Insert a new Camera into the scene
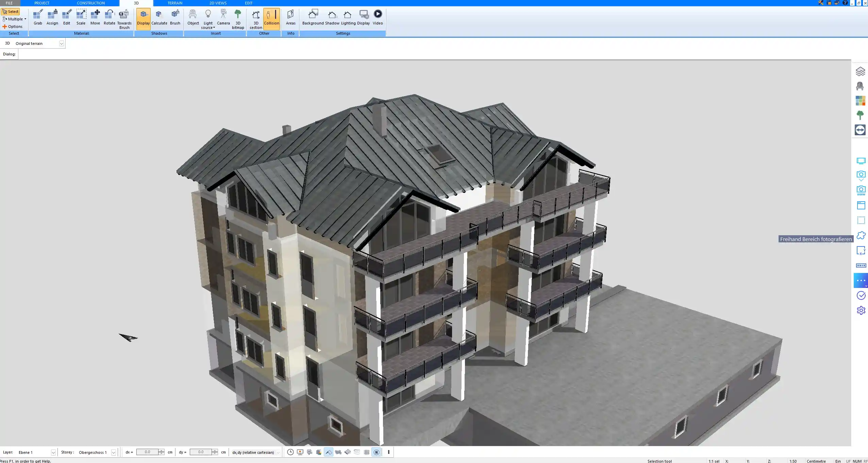Image resolution: width=868 pixels, height=463 pixels. point(223,17)
